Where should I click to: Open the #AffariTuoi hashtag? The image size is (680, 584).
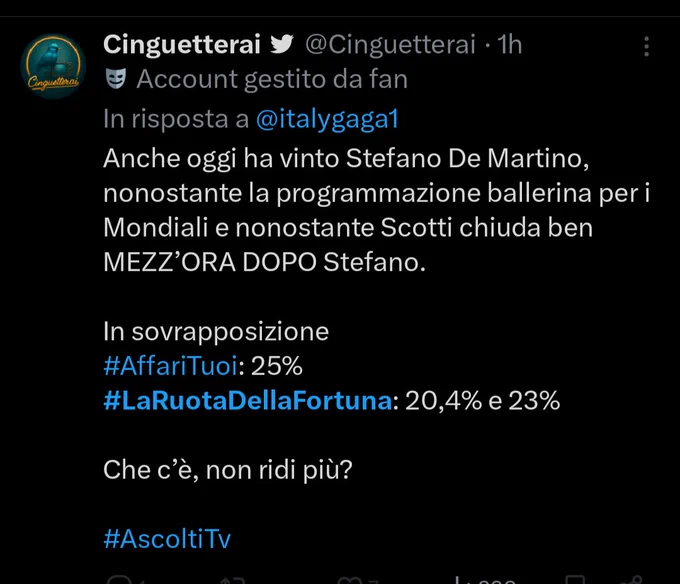(170, 365)
